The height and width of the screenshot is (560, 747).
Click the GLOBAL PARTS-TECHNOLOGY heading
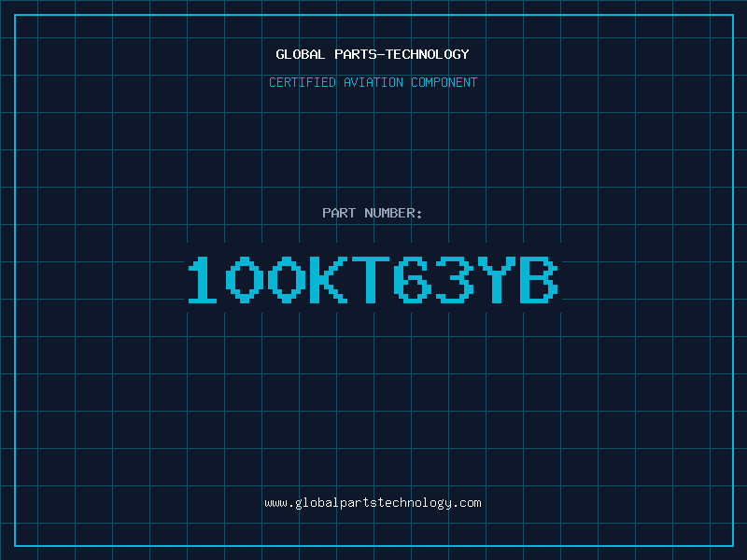(373, 54)
